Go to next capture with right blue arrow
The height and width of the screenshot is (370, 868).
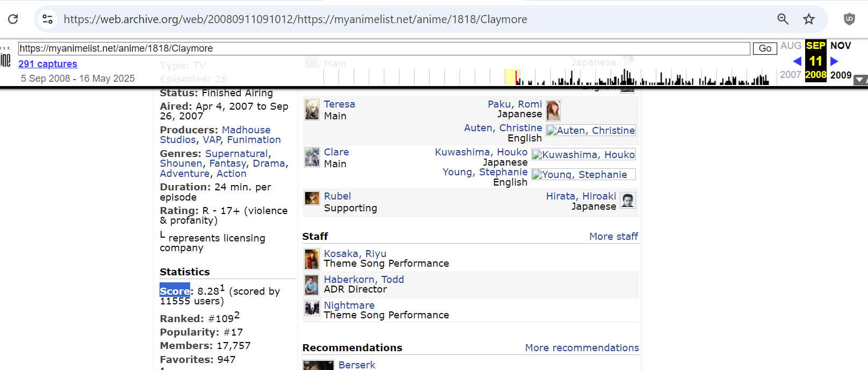click(x=834, y=61)
